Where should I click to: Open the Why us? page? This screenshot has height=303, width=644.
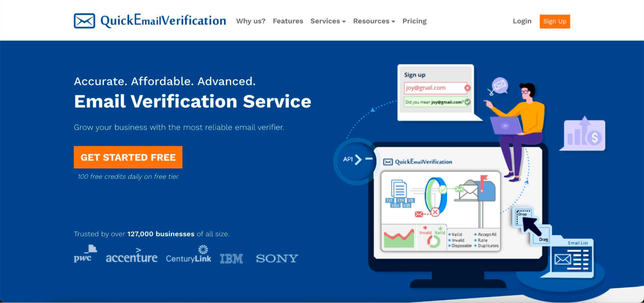pos(251,21)
